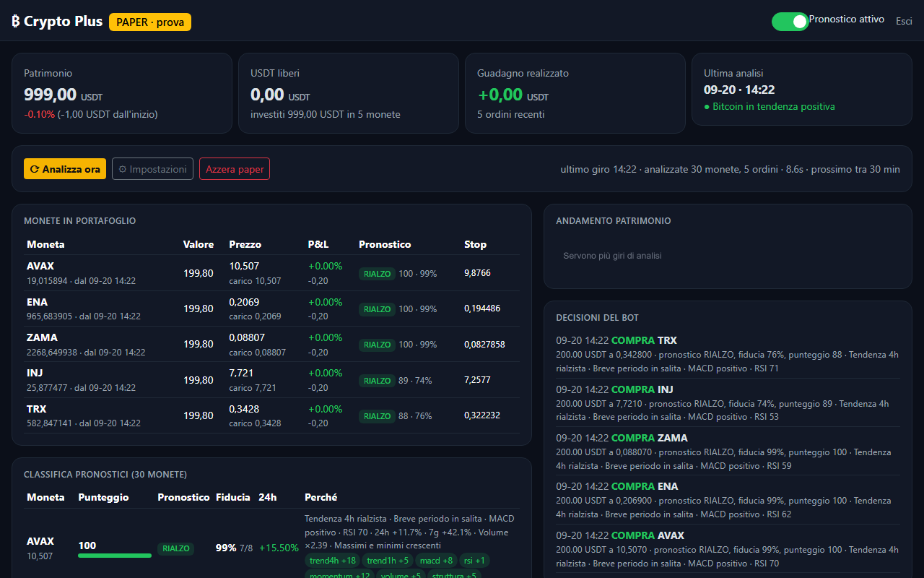
Task: Click the Esci logout link
Action: click(904, 21)
